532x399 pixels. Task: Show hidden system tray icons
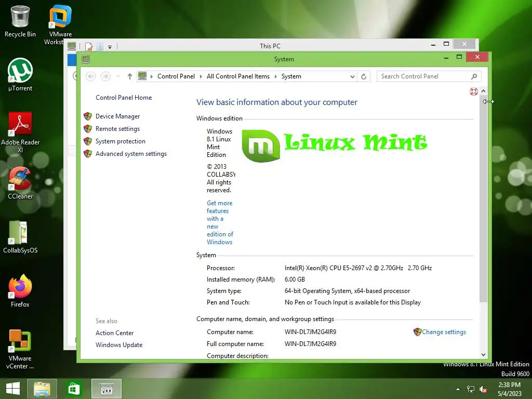tap(458, 389)
